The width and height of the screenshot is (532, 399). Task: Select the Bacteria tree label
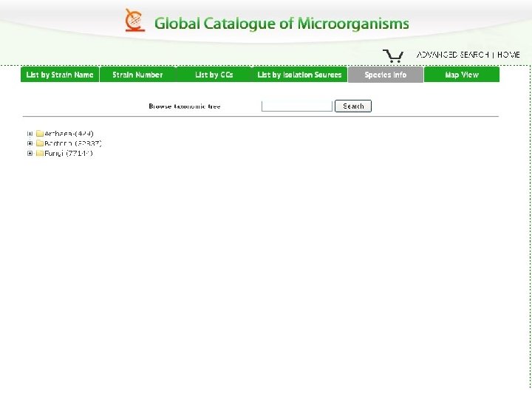(73, 143)
